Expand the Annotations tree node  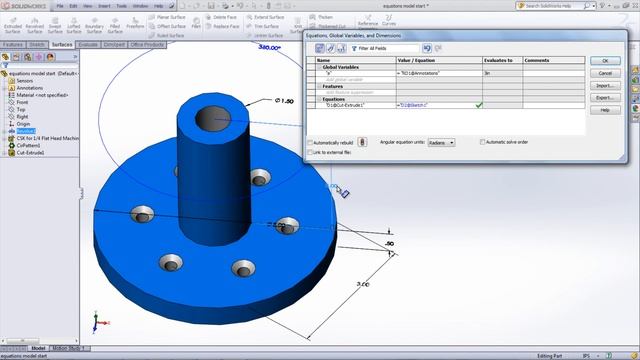(x=4, y=88)
